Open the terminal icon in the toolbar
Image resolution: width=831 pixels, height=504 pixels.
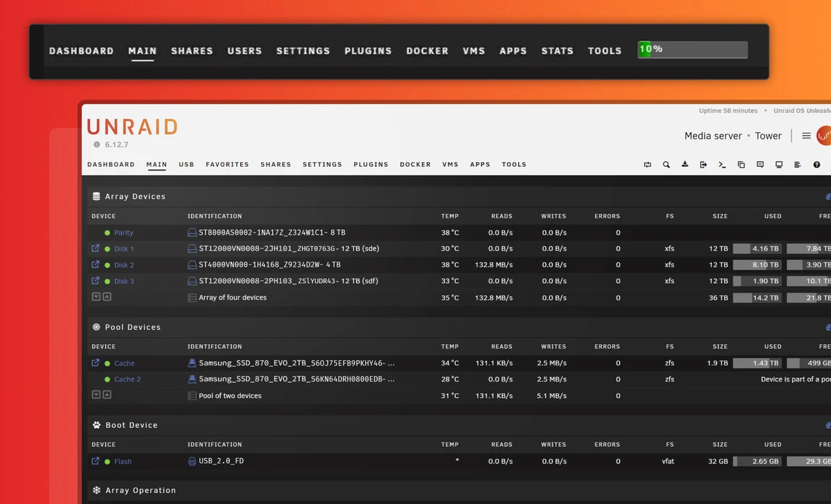pos(722,165)
